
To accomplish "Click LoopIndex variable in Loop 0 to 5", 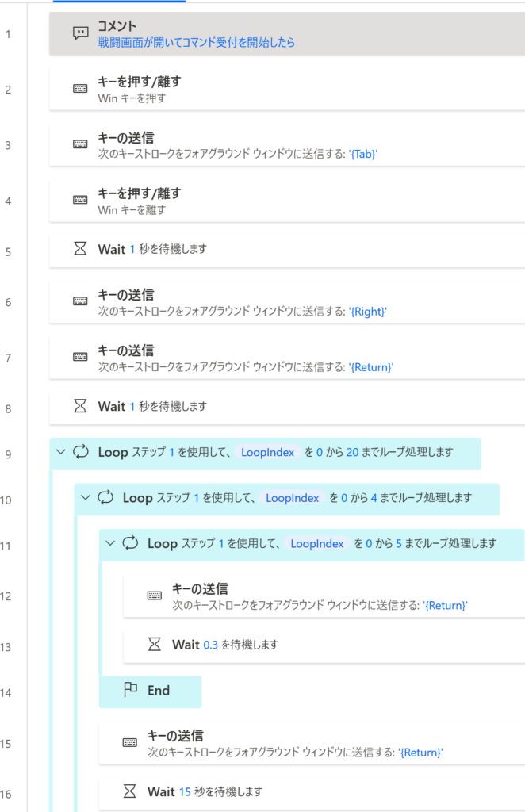I will tap(317, 543).
